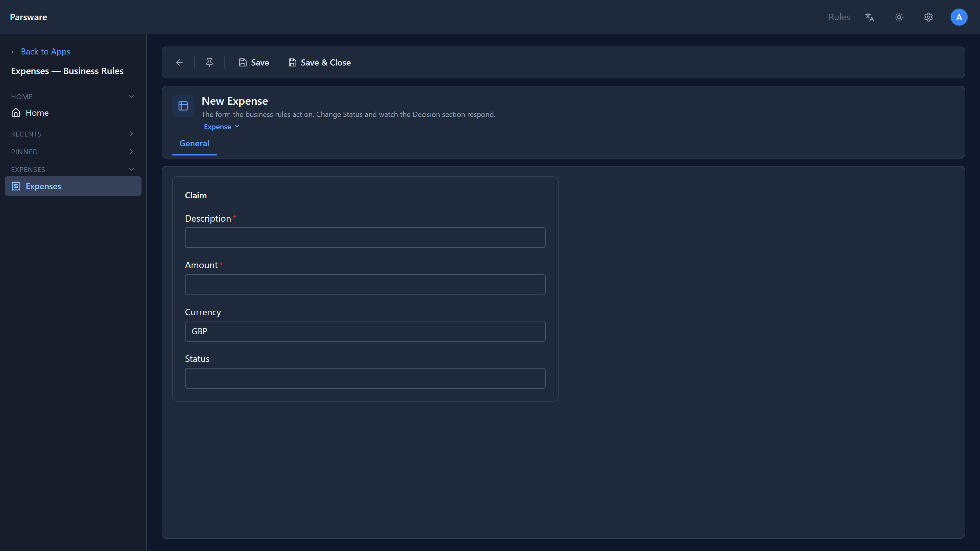
Task: Pin this record with the pin icon
Action: [209, 62]
